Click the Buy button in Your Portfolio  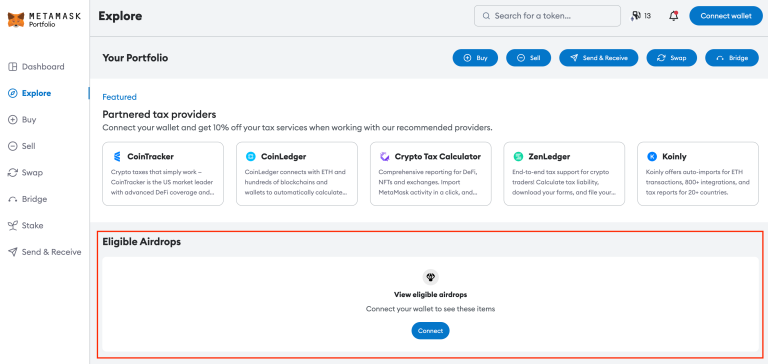tap(475, 58)
